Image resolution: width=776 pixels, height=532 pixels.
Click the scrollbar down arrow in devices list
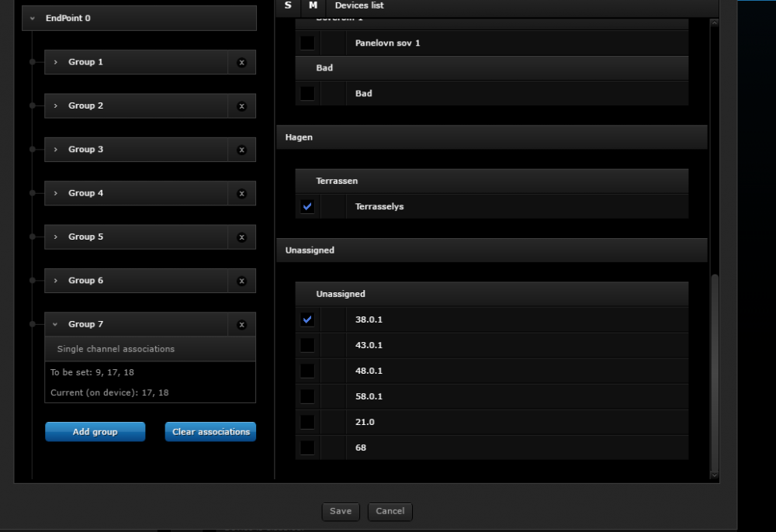pyautogui.click(x=714, y=475)
